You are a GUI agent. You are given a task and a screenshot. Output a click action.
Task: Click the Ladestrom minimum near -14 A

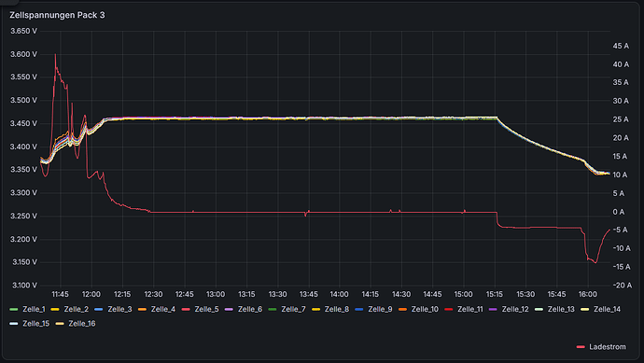595,262
